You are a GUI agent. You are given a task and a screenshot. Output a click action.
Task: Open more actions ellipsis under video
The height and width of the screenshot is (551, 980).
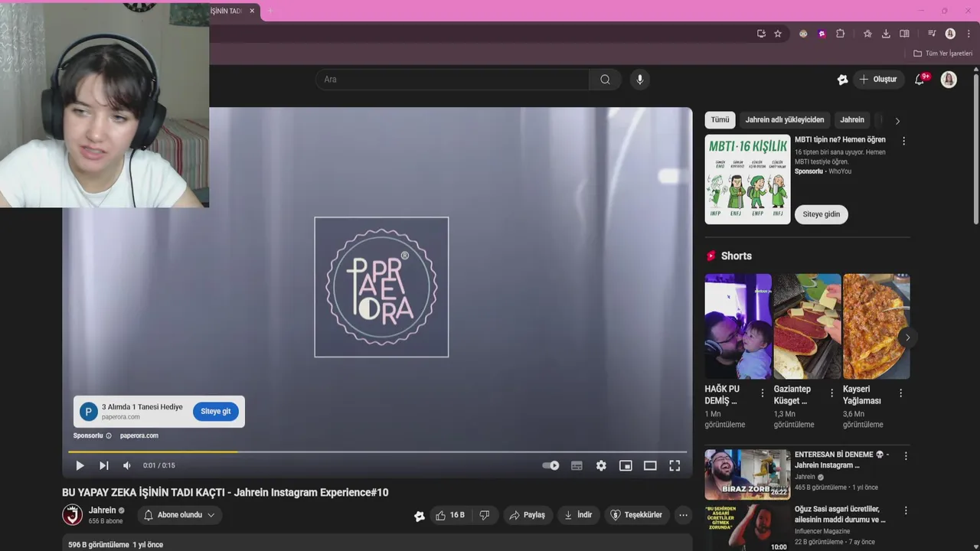point(684,515)
